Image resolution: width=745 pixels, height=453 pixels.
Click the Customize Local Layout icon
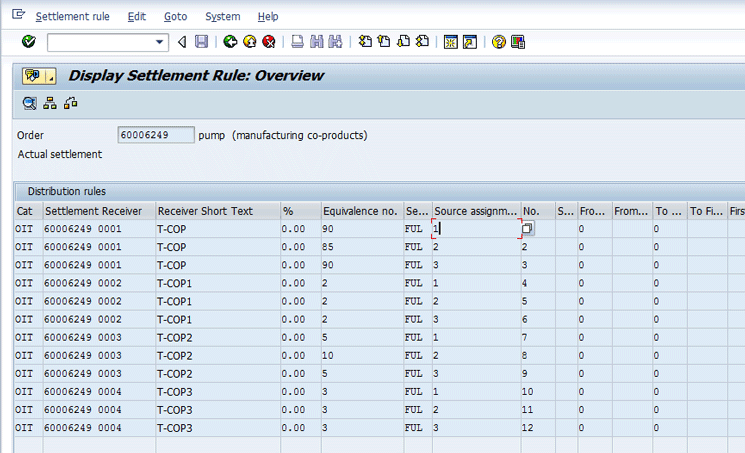point(517,42)
